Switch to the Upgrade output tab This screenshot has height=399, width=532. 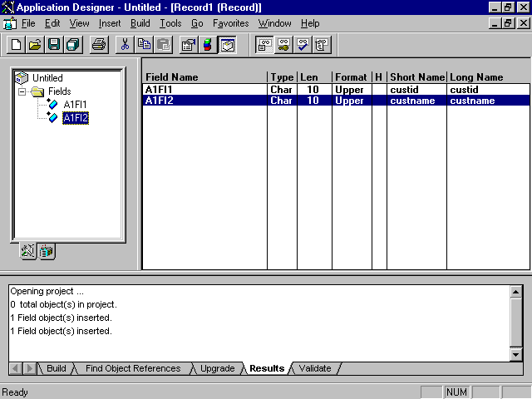point(218,368)
